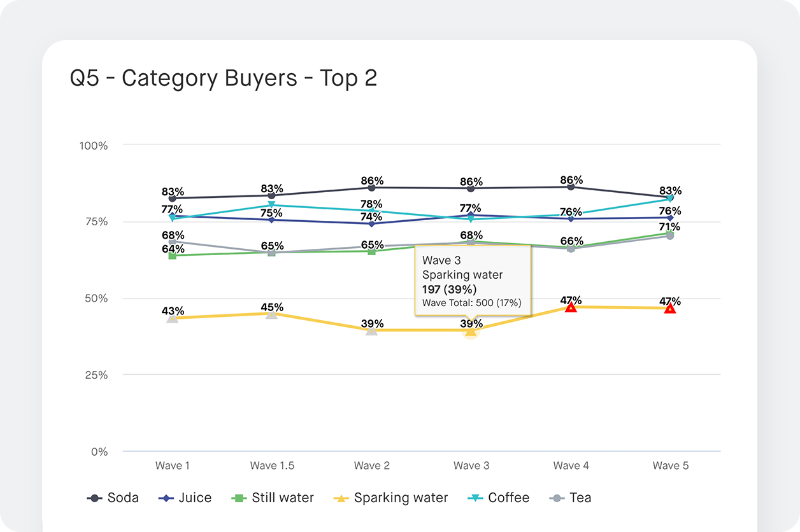Select Still water square marker at Wave 1

point(173,256)
